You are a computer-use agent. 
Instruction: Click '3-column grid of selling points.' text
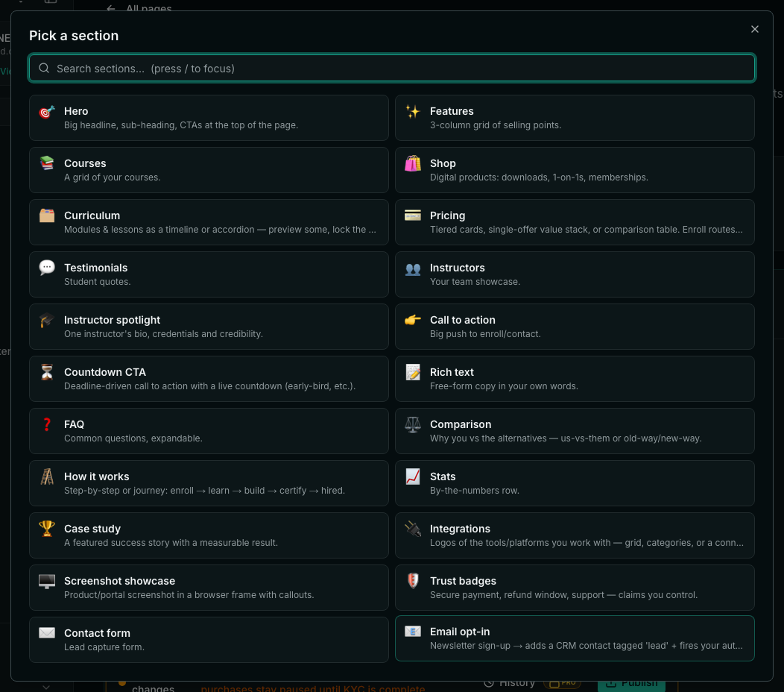coord(496,125)
